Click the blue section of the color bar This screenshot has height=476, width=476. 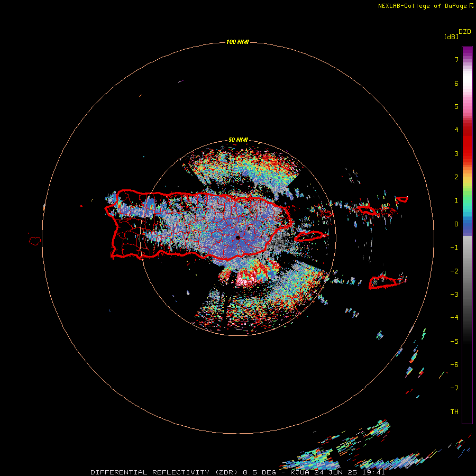pos(467,226)
